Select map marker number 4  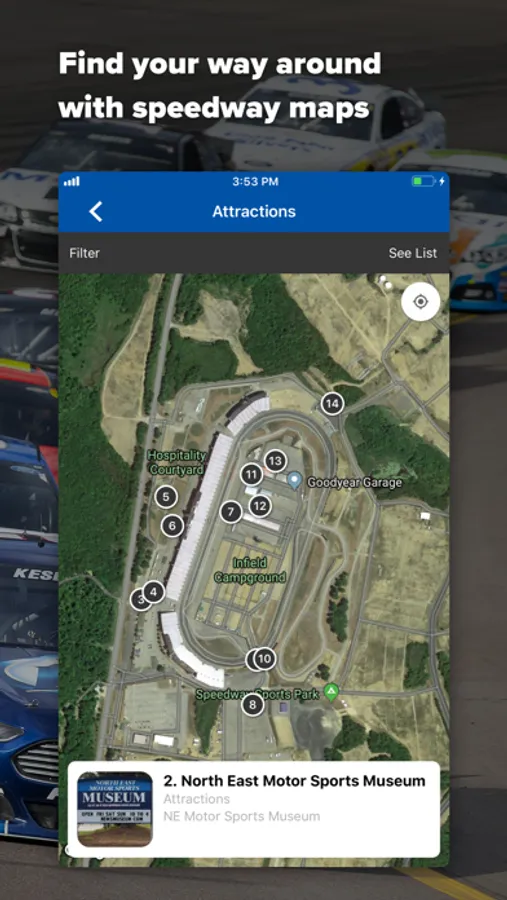153,591
